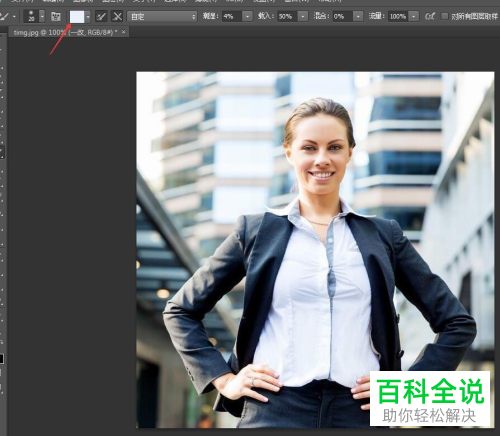Click the 载入 value field showing 50%
500x436 pixels.
tap(287, 16)
